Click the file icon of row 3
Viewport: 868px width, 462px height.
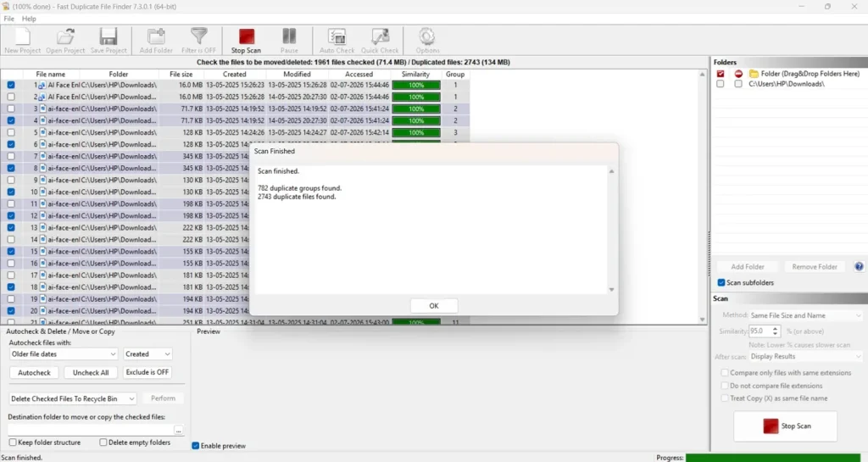(x=42, y=109)
